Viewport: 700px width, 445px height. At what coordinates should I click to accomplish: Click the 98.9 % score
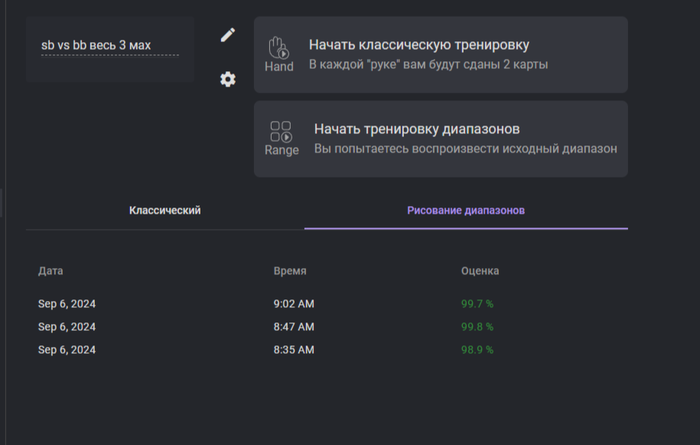pos(477,350)
